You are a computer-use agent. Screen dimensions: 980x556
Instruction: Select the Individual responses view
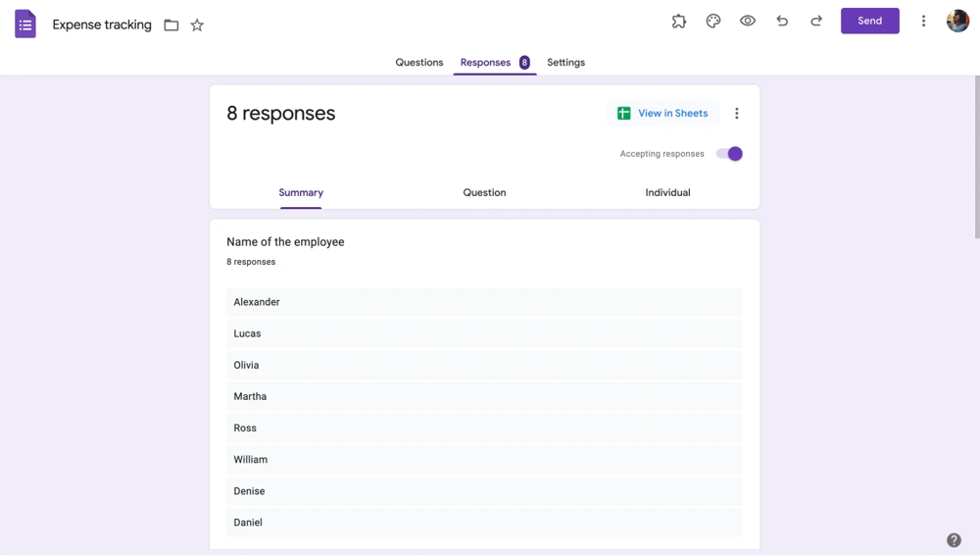tap(667, 193)
